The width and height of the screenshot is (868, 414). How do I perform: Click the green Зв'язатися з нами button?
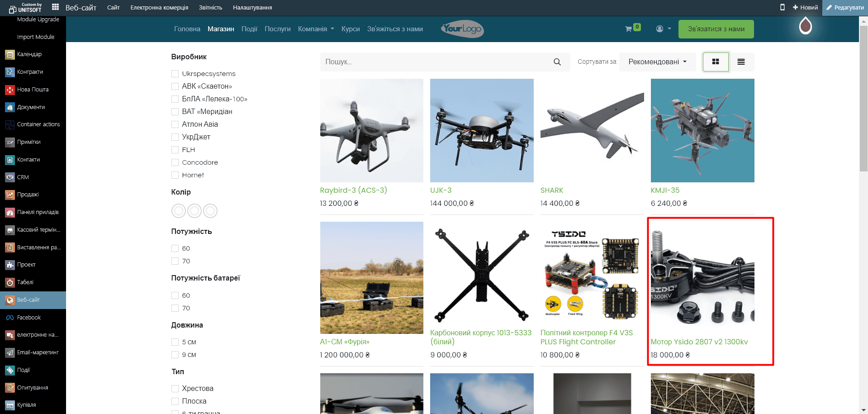pos(716,29)
